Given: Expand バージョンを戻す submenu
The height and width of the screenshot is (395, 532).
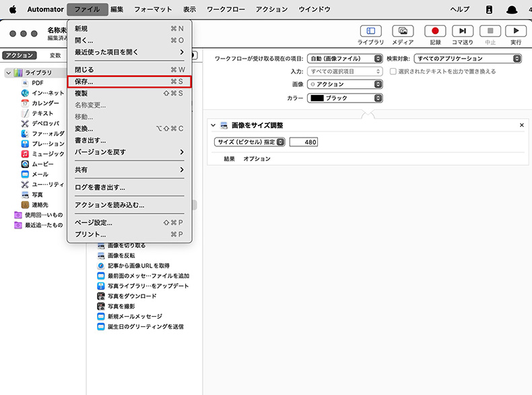Looking at the screenshot, I should coord(129,152).
